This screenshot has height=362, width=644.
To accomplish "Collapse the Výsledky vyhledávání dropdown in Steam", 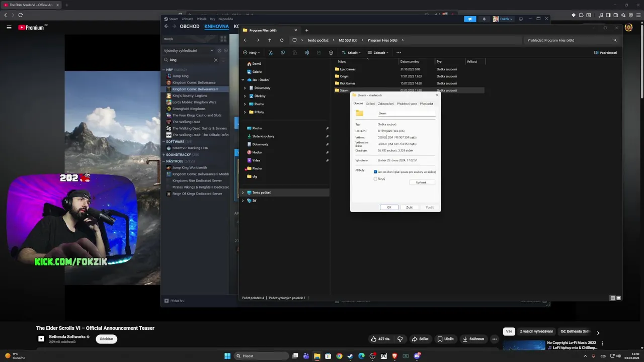I will [212, 50].
